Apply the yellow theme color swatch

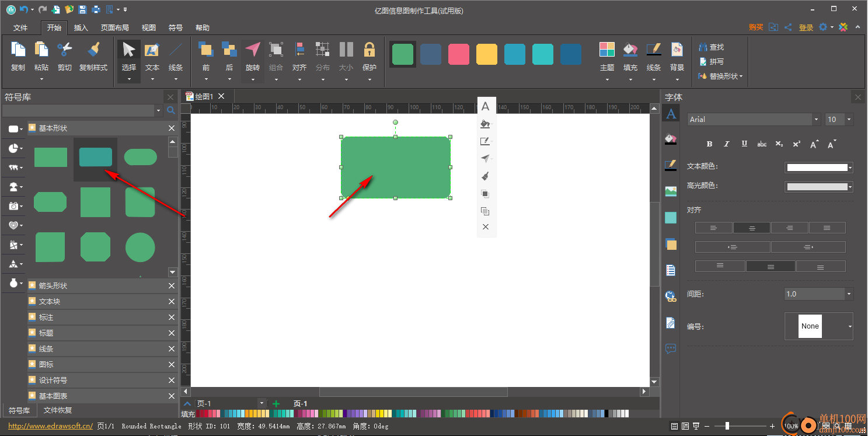pos(487,54)
